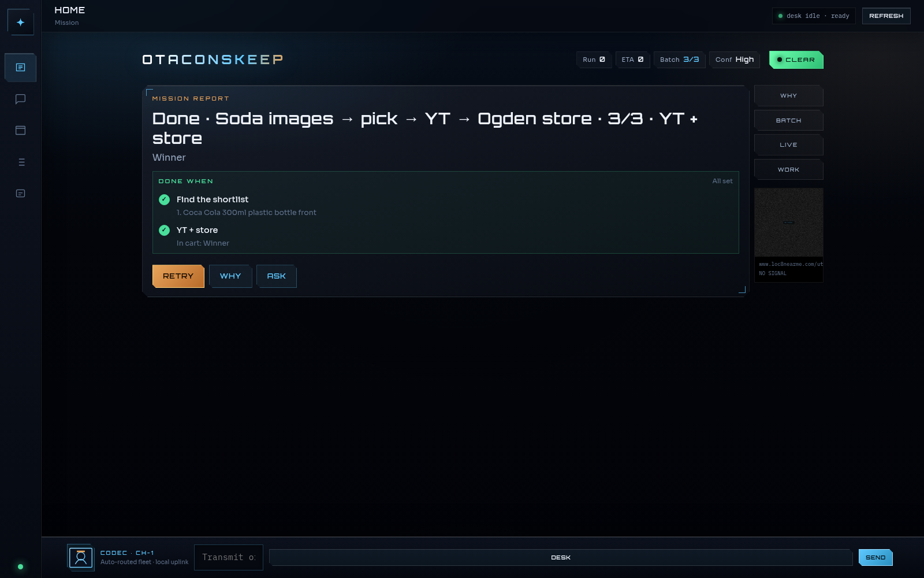The image size is (924, 578).
Task: Open the note card sidebar icon
Action: pyautogui.click(x=20, y=193)
